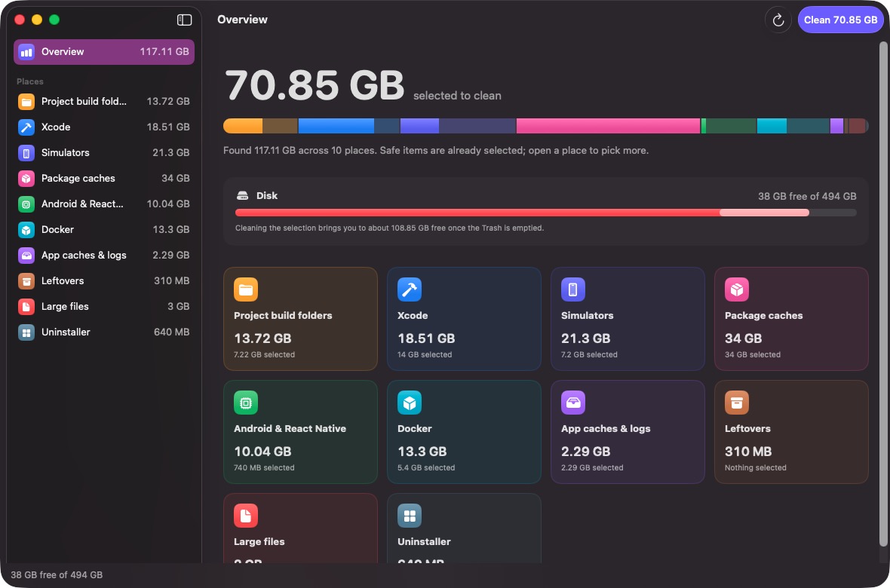Click the orange segment of the usage bar
Viewport: 890px width, 588px height.
[243, 126]
